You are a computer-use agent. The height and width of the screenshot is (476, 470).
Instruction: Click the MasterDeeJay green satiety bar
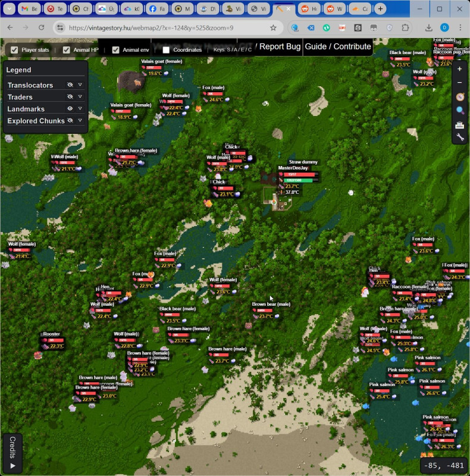tap(301, 180)
